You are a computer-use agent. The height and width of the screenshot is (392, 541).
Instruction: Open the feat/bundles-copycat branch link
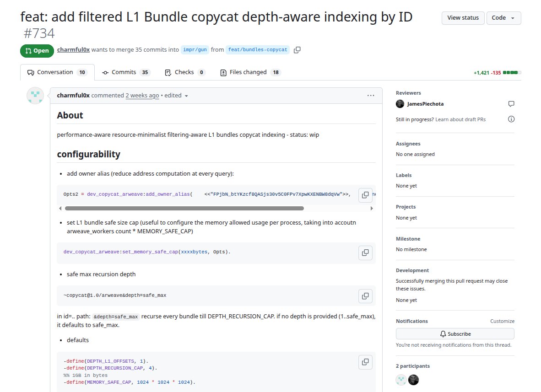tap(257, 50)
